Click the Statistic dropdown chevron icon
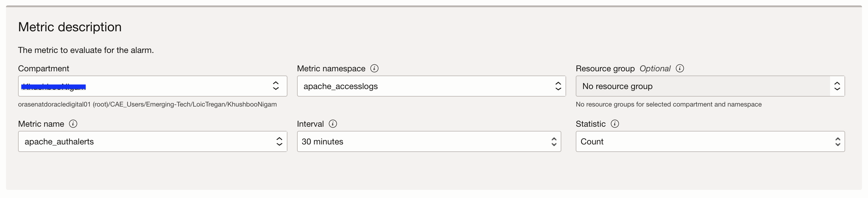868x198 pixels. pyautogui.click(x=838, y=141)
